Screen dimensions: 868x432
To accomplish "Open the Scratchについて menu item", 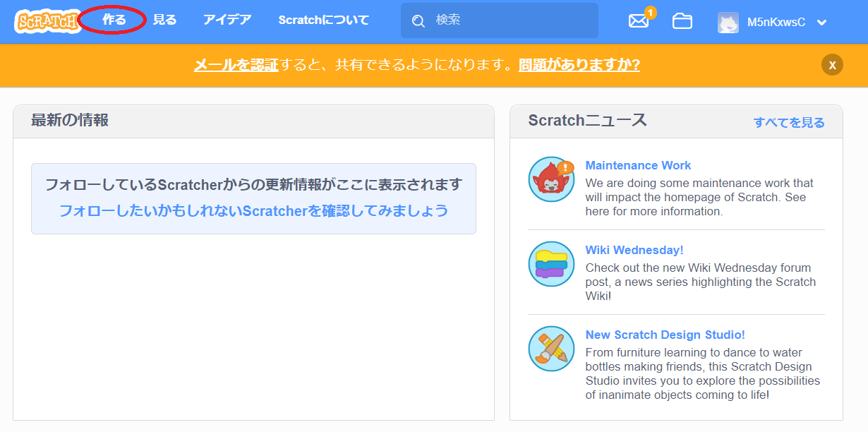I will 324,20.
